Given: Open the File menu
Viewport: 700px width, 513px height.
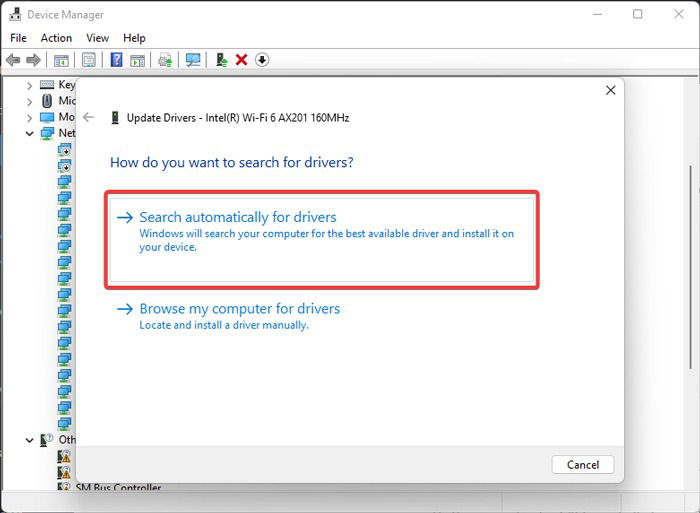Looking at the screenshot, I should (x=18, y=38).
